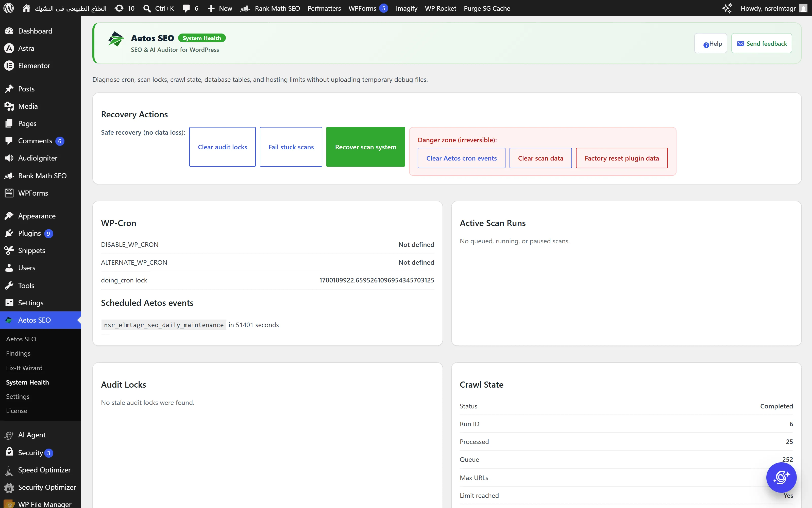Click the Posts pin icon
The image size is (812, 508).
point(9,89)
